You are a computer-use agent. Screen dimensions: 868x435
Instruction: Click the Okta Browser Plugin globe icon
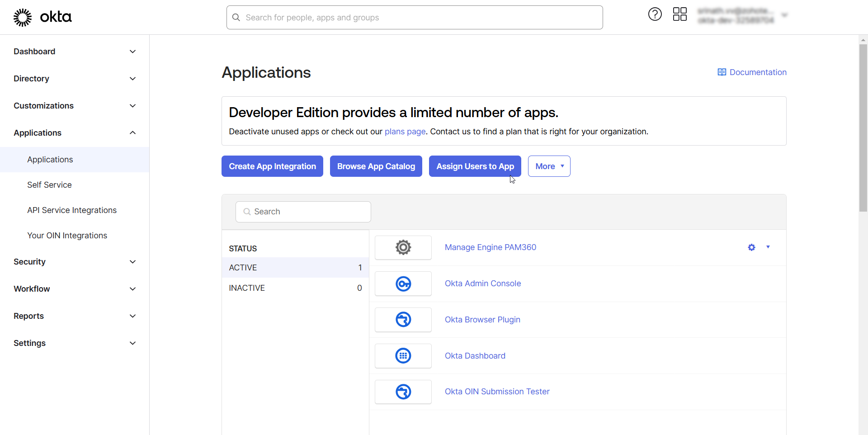[403, 320]
